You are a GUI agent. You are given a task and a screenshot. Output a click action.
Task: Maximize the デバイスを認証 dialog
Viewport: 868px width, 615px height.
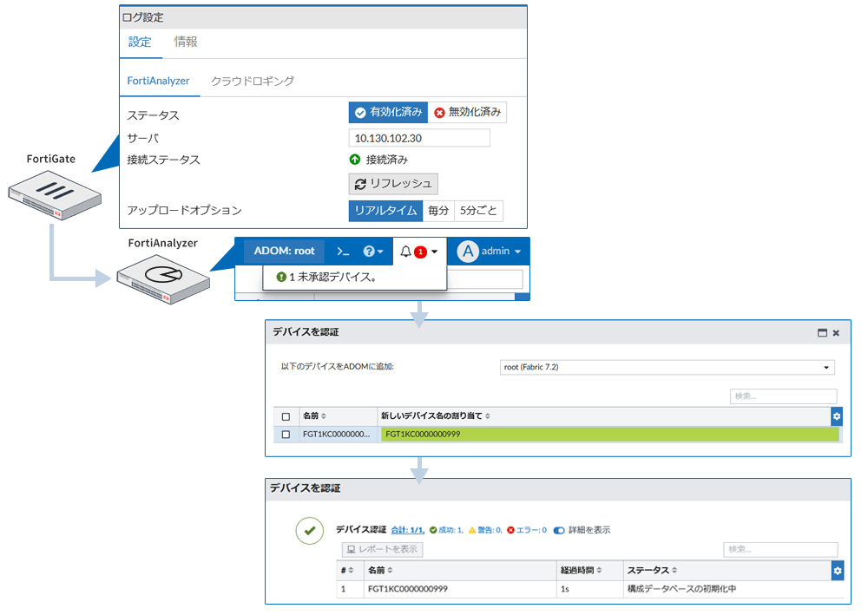coord(822,333)
